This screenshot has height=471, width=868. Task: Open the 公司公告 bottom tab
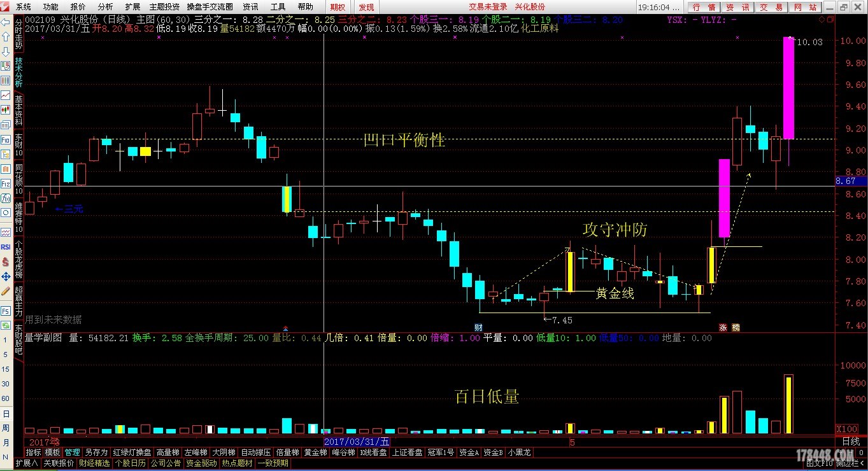pos(166,463)
